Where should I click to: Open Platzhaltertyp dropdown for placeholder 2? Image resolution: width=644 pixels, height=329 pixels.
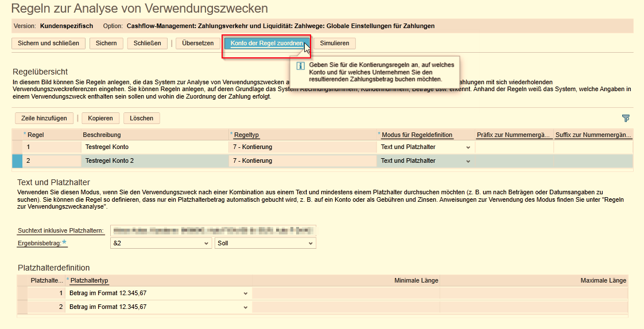click(245, 307)
